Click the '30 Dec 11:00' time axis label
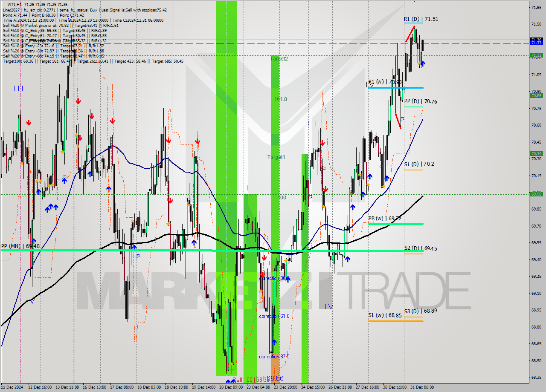This screenshot has height=392, width=546. [x=395, y=387]
